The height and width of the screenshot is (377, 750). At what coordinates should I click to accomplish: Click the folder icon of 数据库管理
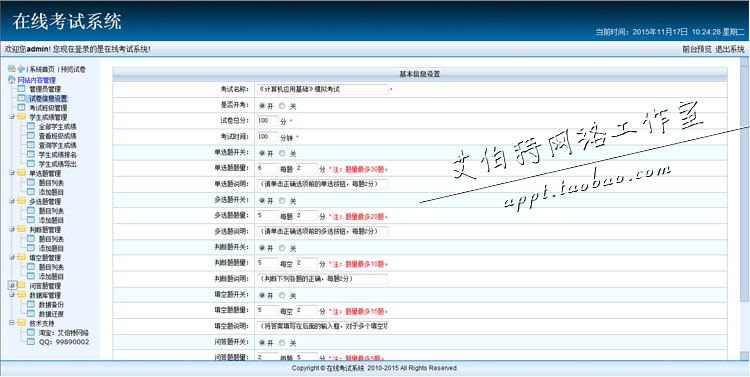[x=21, y=295]
